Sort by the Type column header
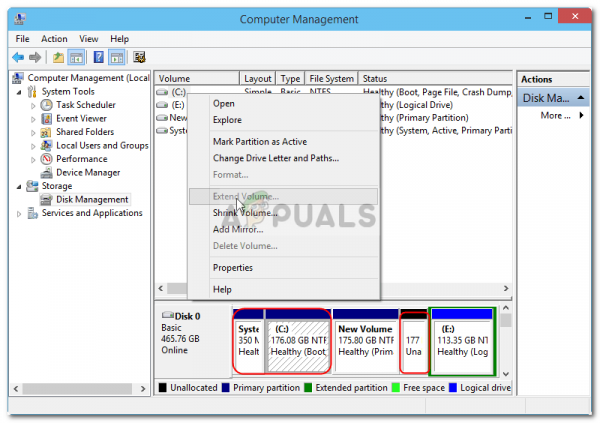Screen dimensions: 600x423 pos(290,78)
